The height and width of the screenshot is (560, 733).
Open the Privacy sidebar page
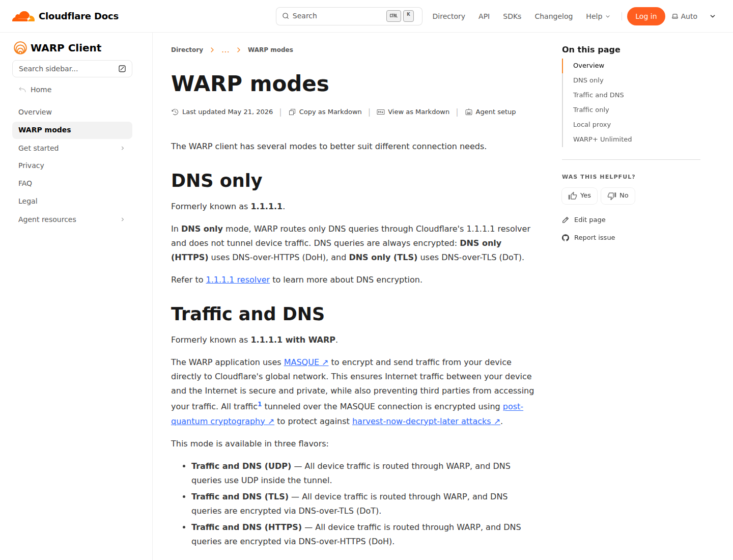tap(72, 165)
